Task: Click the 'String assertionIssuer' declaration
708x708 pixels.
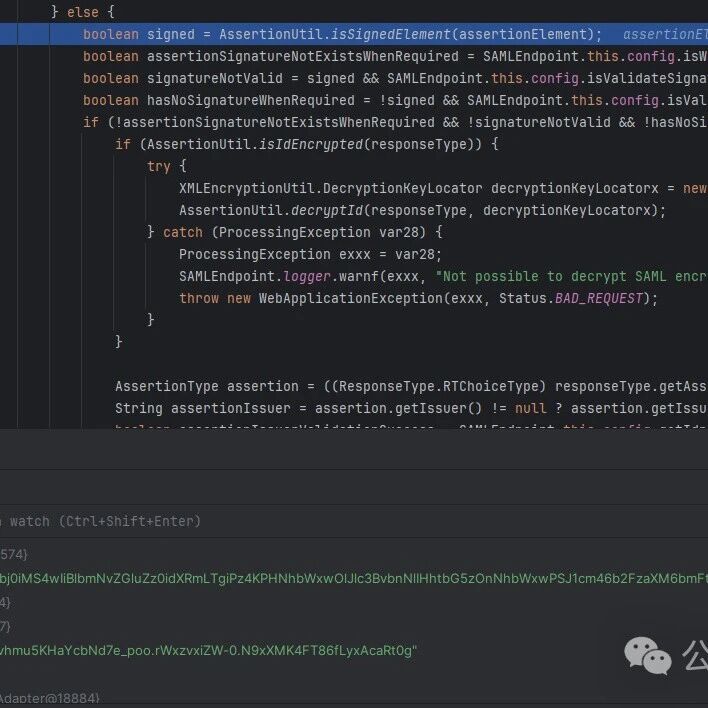Action: [x=203, y=408]
